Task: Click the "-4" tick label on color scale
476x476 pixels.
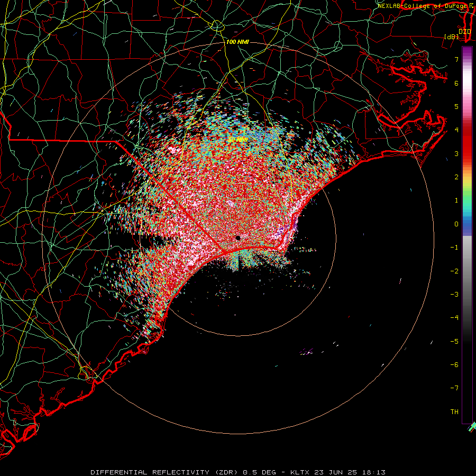Action: pyautogui.click(x=454, y=318)
